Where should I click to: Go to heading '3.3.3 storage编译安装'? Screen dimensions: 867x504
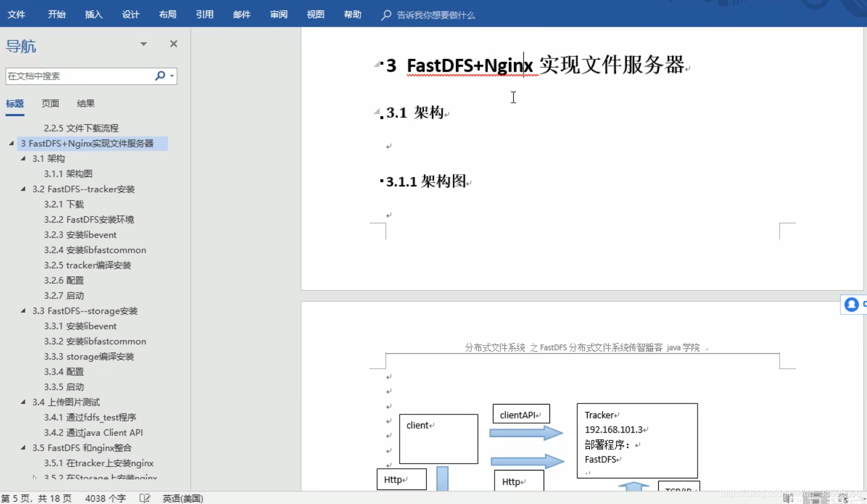coord(88,357)
